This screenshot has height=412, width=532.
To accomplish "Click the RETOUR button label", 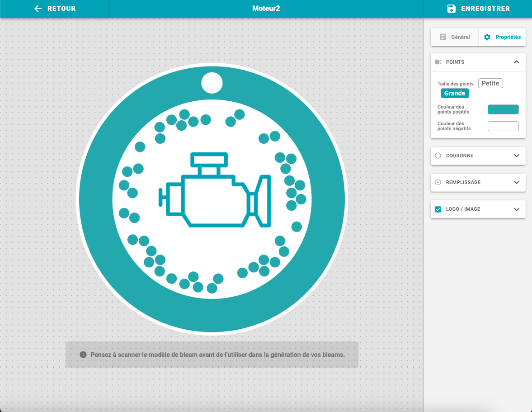I will 61,9.
